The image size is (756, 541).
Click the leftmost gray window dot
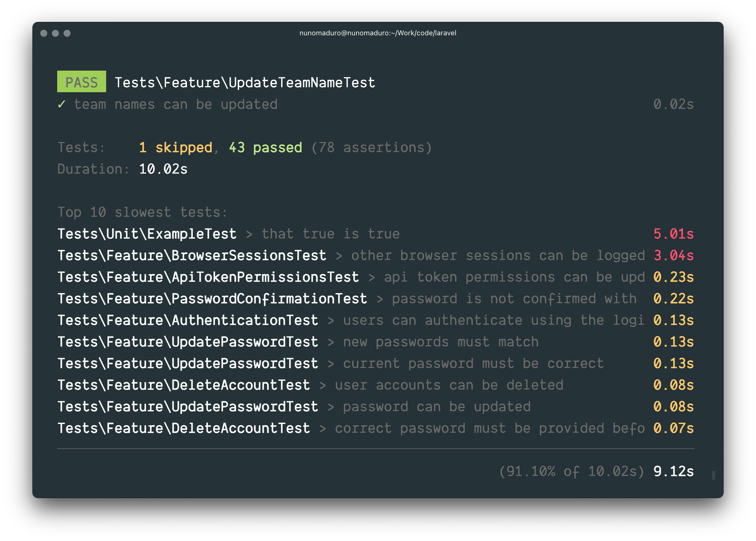(44, 33)
